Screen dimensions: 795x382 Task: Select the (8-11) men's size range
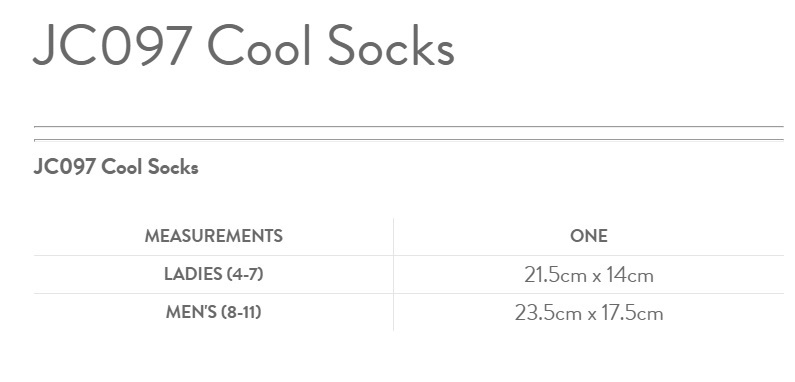point(241,312)
